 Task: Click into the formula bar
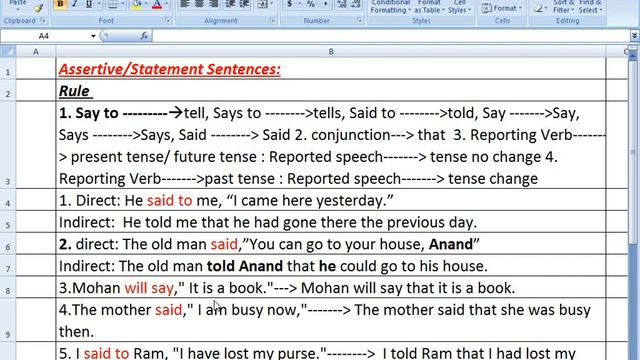[x=392, y=36]
